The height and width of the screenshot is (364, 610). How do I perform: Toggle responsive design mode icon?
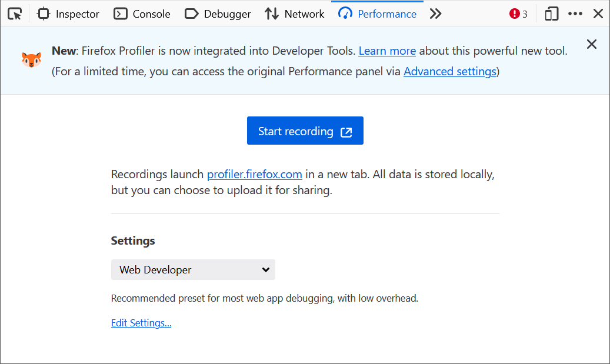pos(552,14)
